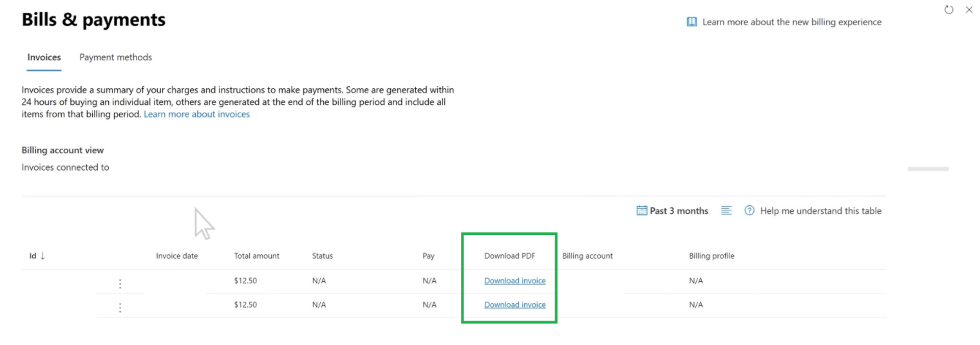Click the book icon beside Learn more

tap(692, 22)
